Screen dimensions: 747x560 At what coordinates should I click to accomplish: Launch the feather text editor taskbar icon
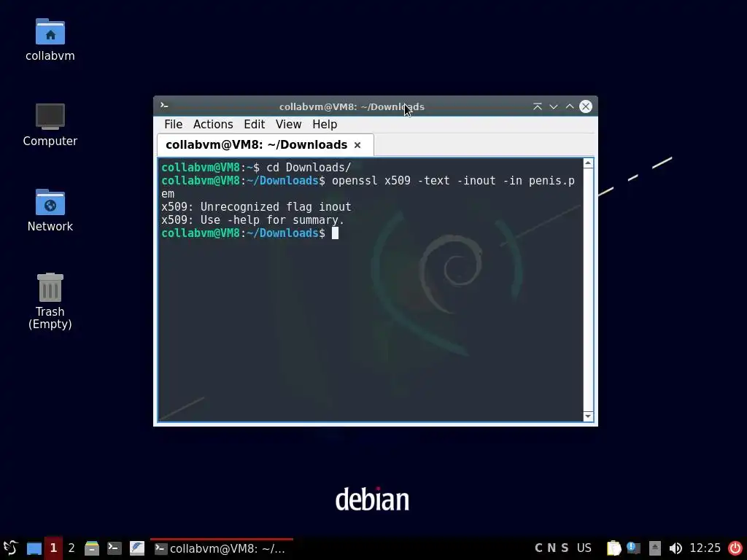137,548
